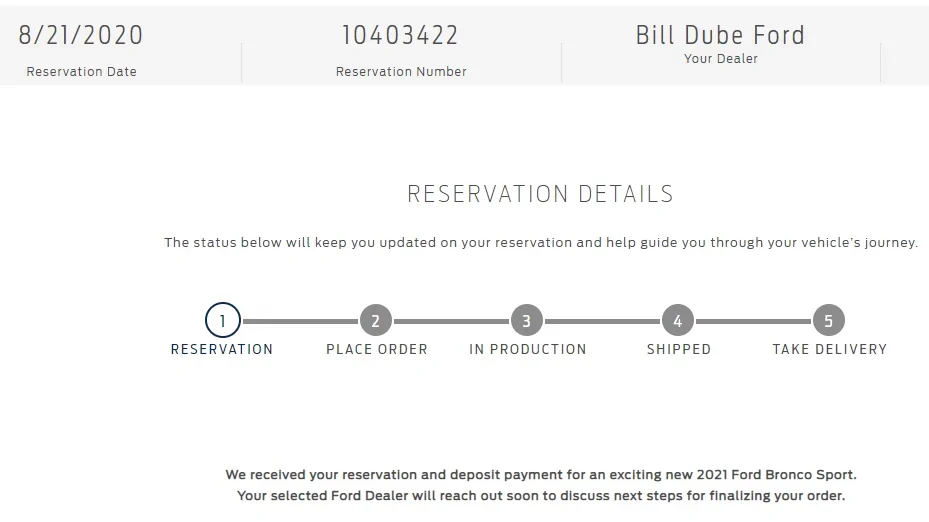Click the step 1 circle icon
The image size is (929, 522).
[x=222, y=321]
